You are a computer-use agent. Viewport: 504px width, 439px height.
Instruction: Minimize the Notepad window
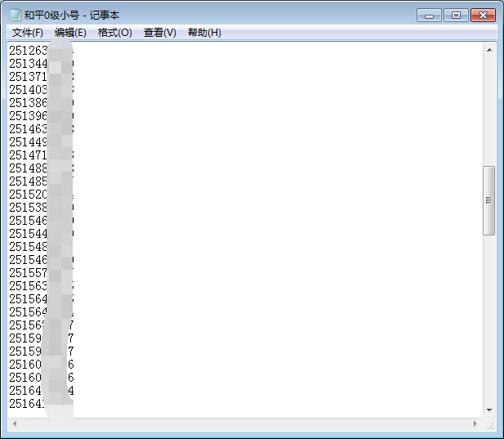tap(430, 15)
